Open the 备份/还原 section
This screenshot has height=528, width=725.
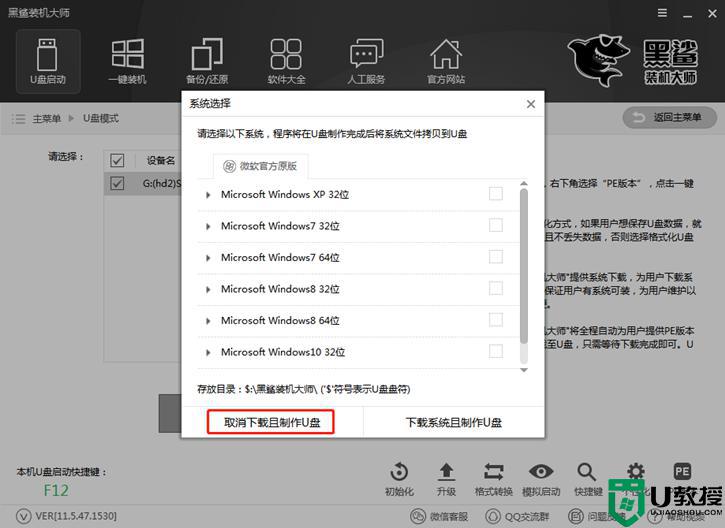(x=207, y=61)
